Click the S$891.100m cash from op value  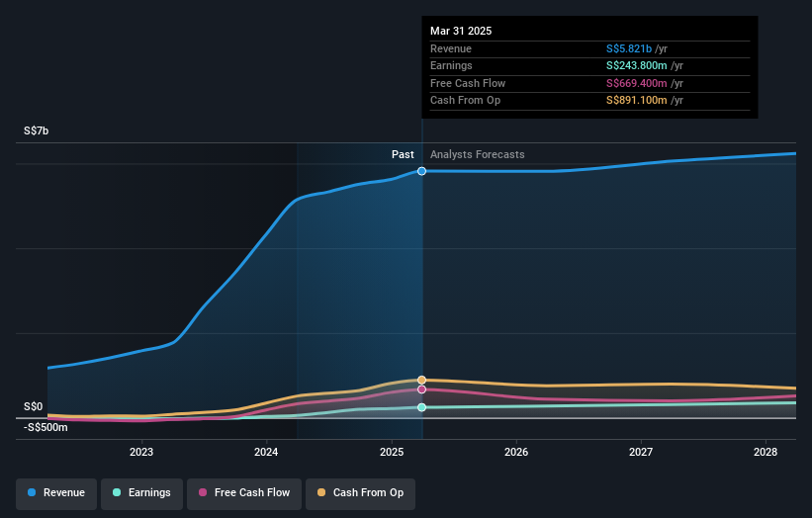[x=637, y=101]
